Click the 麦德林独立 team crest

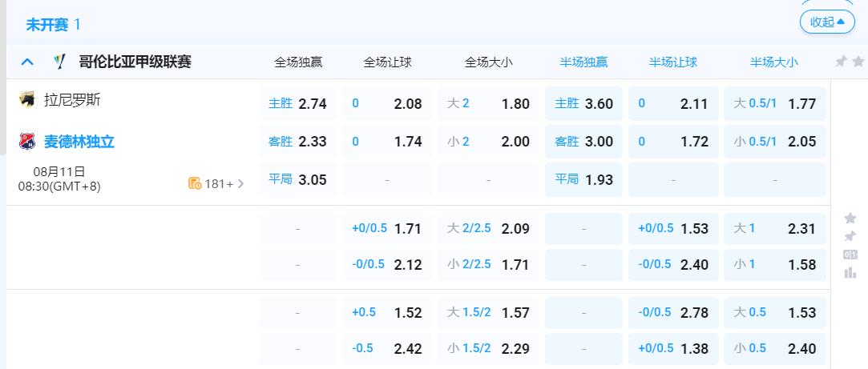point(28,142)
